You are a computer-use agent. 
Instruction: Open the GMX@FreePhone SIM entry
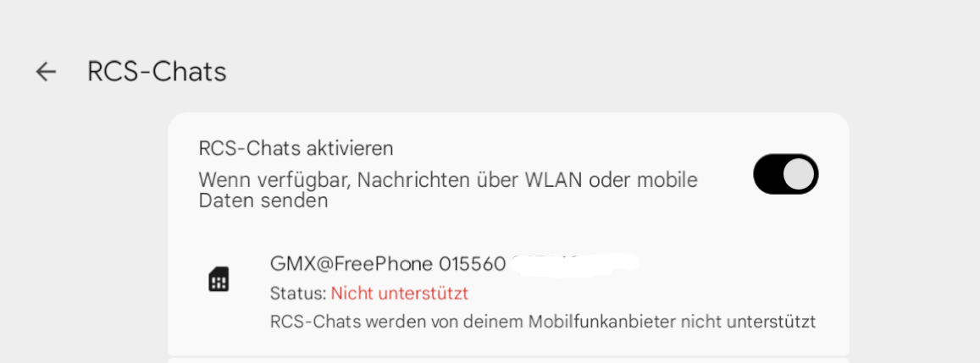pos(508,293)
